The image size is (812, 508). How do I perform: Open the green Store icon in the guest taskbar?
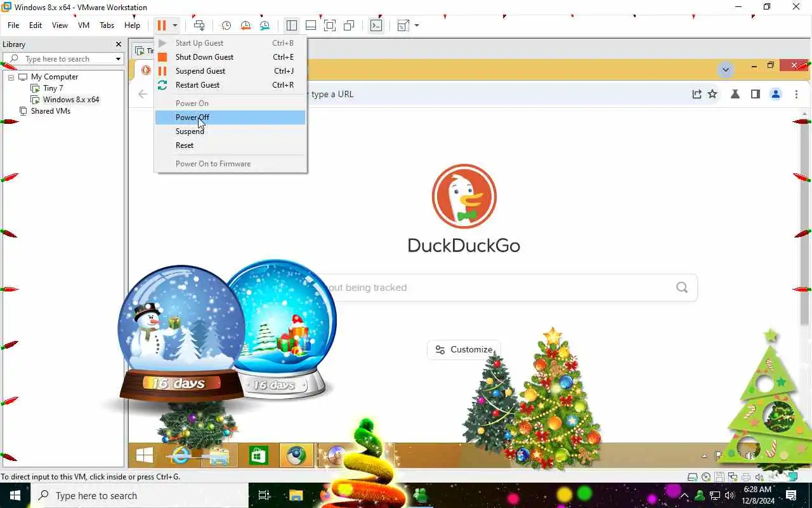tap(258, 455)
